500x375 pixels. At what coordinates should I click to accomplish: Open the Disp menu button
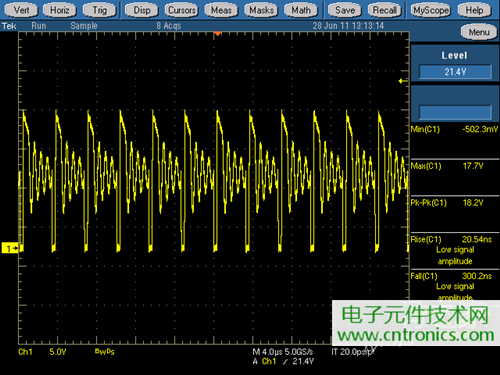point(142,10)
